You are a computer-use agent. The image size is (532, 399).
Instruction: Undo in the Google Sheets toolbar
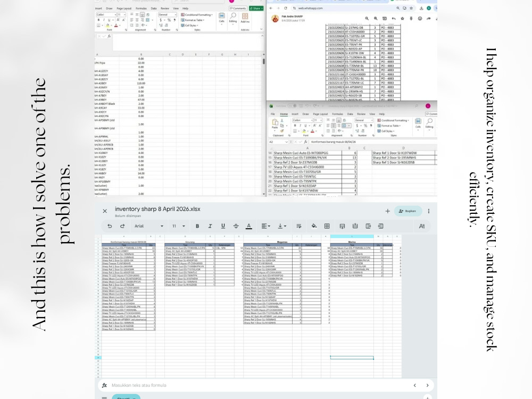pos(110,226)
